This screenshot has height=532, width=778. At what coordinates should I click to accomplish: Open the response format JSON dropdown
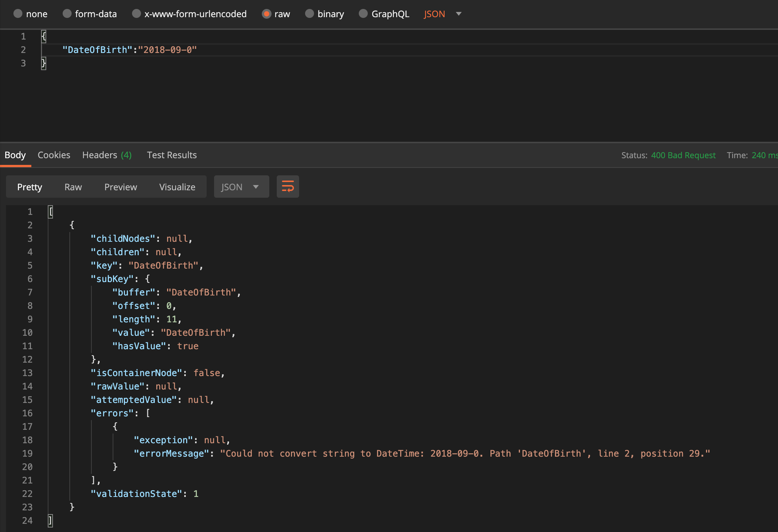(241, 187)
